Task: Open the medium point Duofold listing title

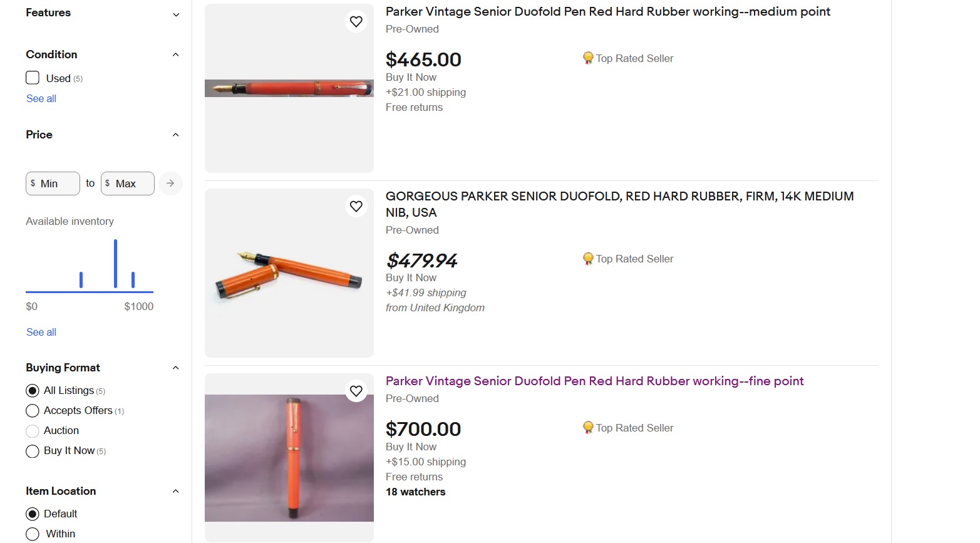Action: (x=607, y=12)
